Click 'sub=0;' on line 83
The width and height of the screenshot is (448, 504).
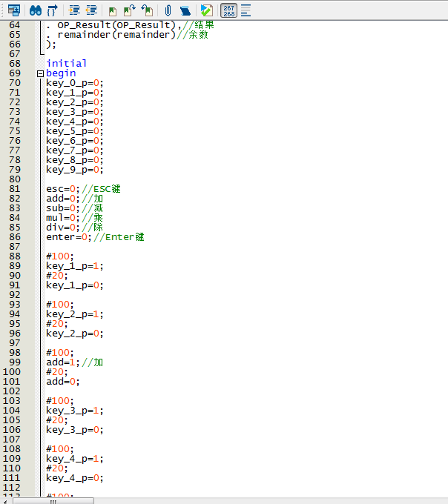[63, 208]
